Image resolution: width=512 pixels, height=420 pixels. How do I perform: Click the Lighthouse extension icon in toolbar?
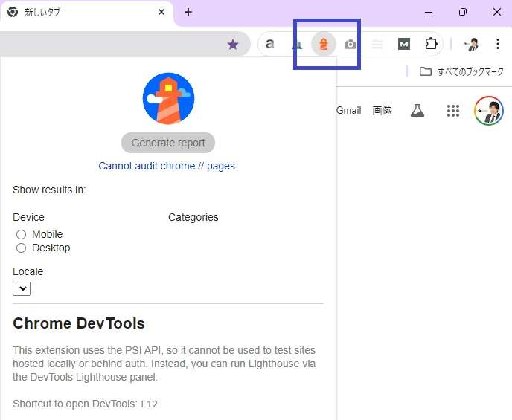(323, 44)
